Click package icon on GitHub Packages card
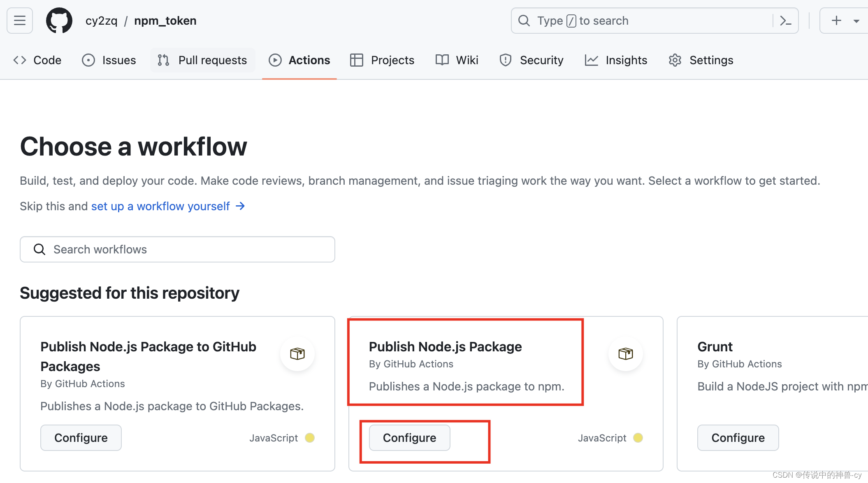The height and width of the screenshot is (483, 868). (297, 354)
